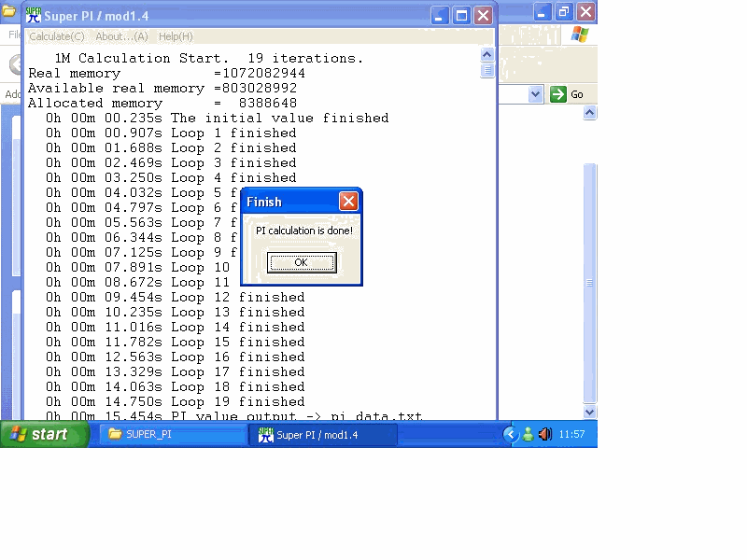Close the background Explorer window
747x560 pixels.
pos(586,11)
